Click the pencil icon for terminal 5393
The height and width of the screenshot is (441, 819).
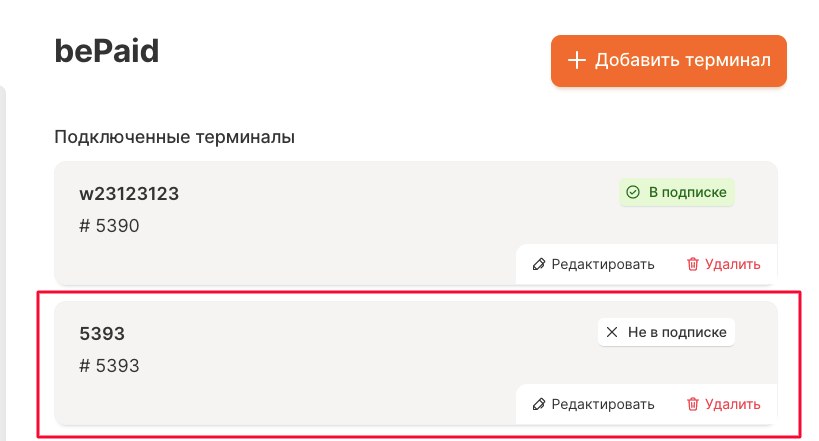click(539, 404)
